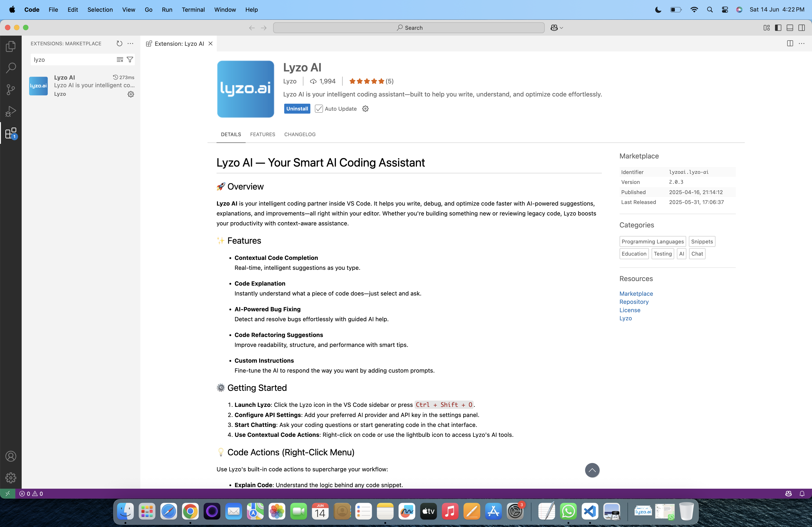Open Copilot menu in title bar

pos(557,27)
